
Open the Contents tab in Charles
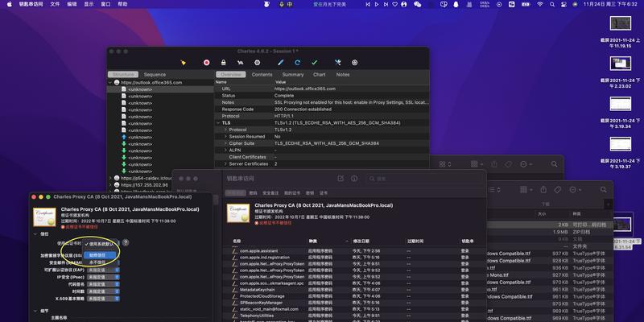pyautogui.click(x=262, y=75)
